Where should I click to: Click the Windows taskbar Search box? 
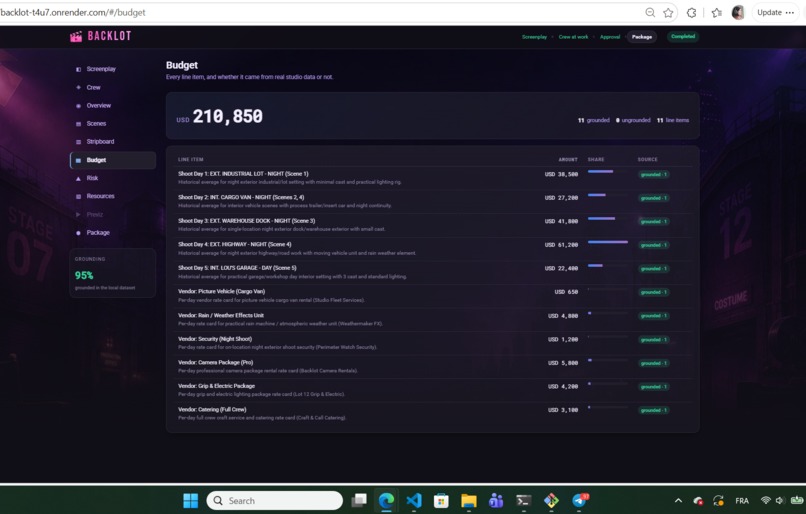click(274, 500)
